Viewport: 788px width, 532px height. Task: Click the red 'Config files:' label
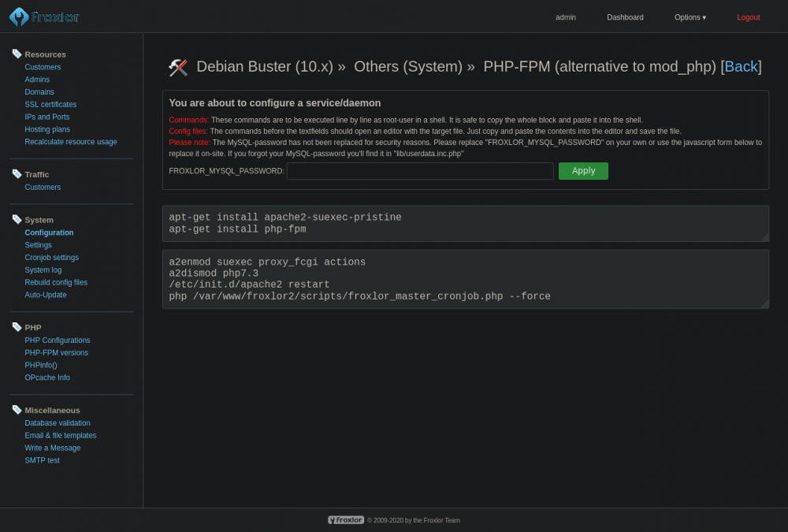click(x=188, y=132)
